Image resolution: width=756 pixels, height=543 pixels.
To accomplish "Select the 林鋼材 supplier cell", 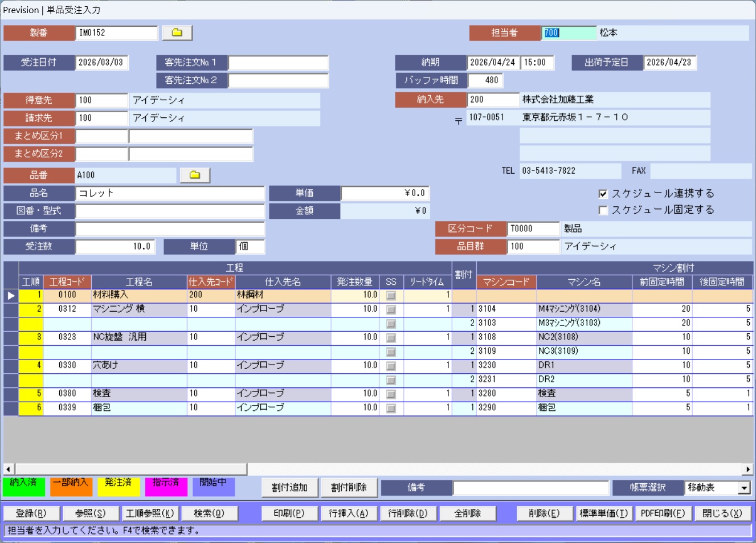I will [283, 296].
